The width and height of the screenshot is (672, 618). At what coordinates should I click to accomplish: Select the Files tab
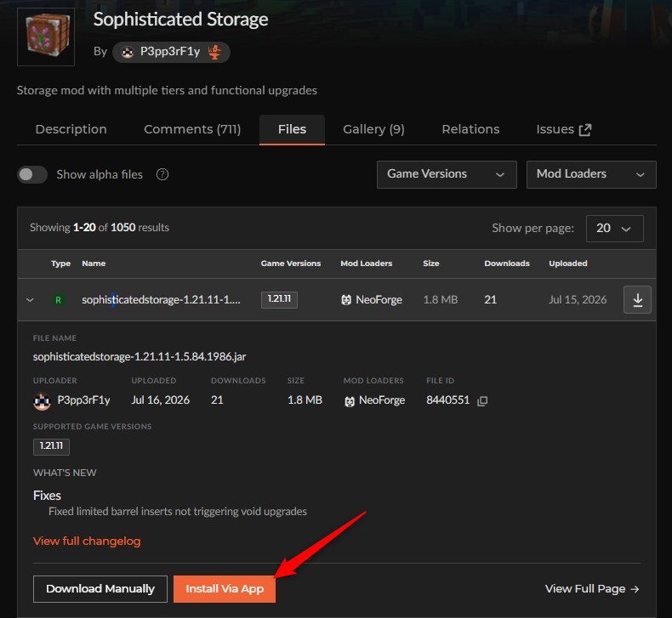pos(292,129)
